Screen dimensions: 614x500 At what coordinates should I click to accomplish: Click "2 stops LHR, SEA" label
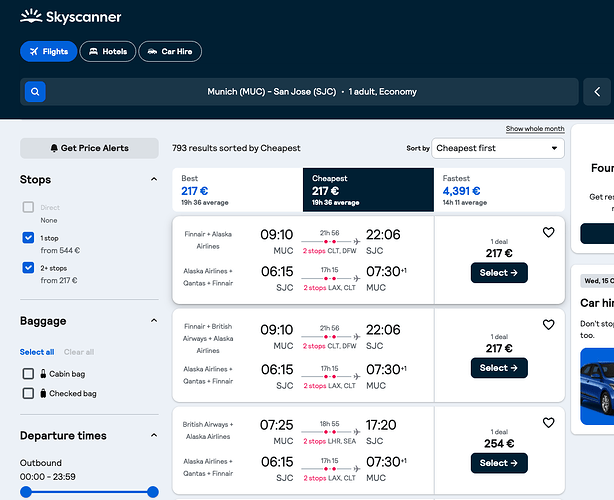click(330, 441)
